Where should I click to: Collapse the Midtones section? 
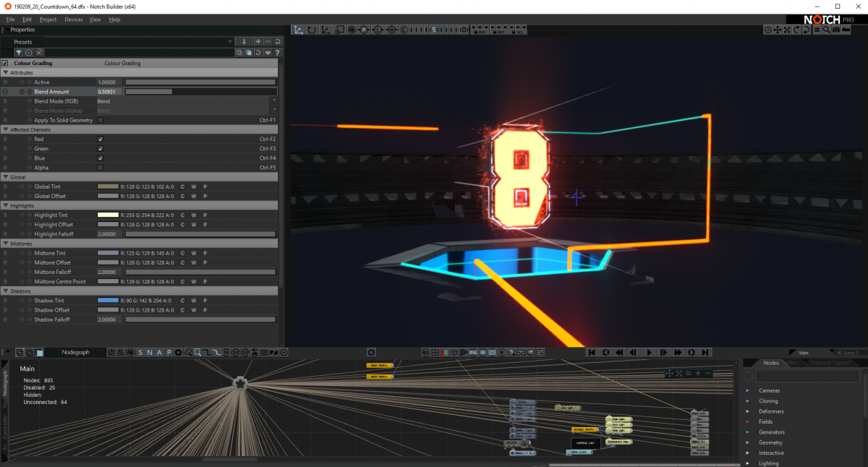click(x=6, y=244)
